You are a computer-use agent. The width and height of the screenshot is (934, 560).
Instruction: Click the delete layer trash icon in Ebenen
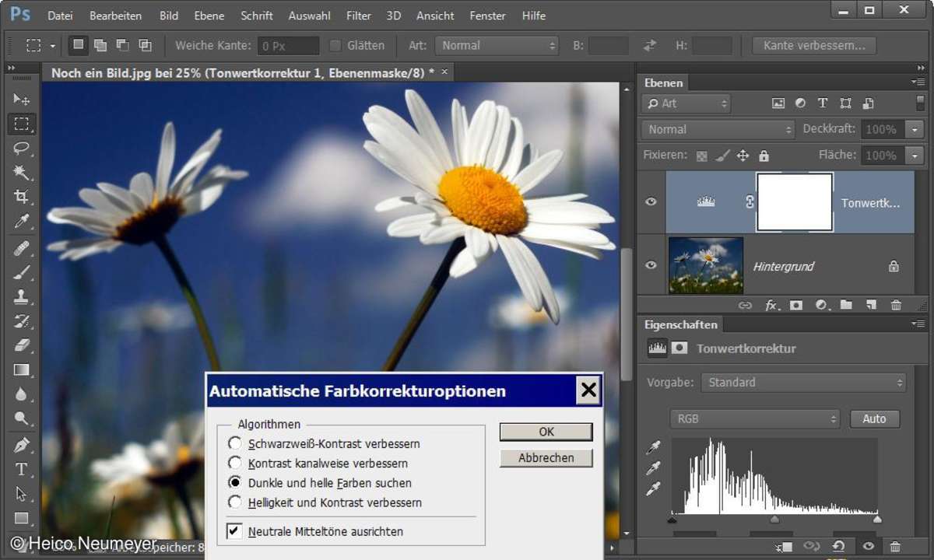[x=896, y=306]
